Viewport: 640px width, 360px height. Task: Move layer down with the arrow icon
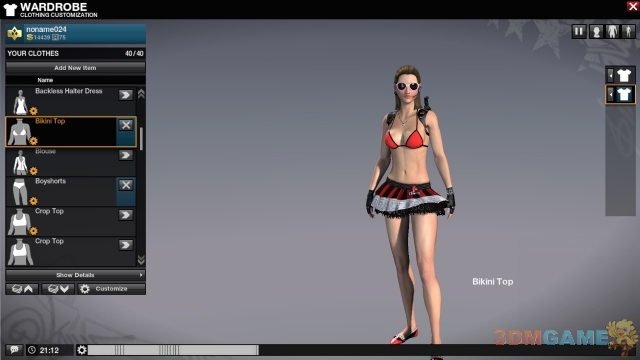(x=58, y=289)
